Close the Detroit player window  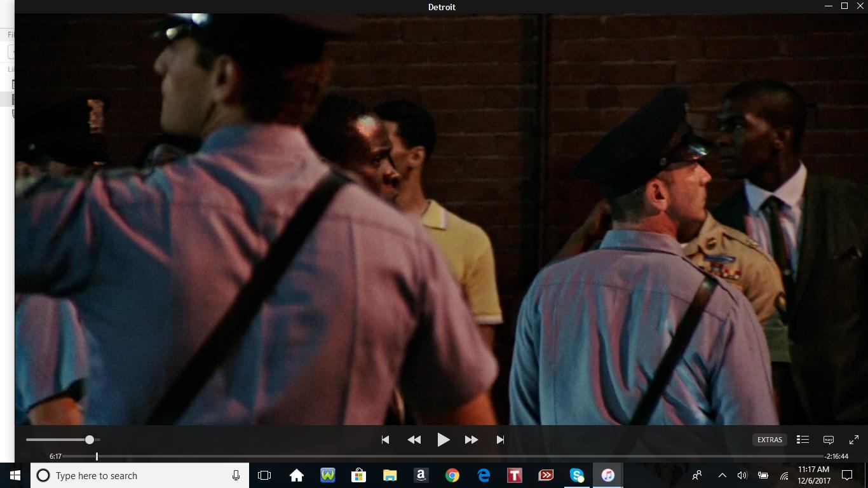(x=860, y=6)
